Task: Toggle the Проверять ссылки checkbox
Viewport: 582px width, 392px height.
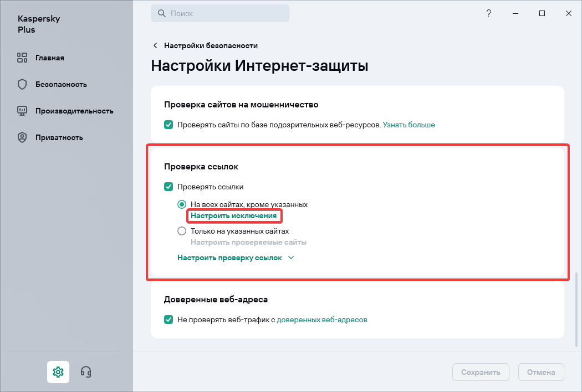Action: (169, 187)
